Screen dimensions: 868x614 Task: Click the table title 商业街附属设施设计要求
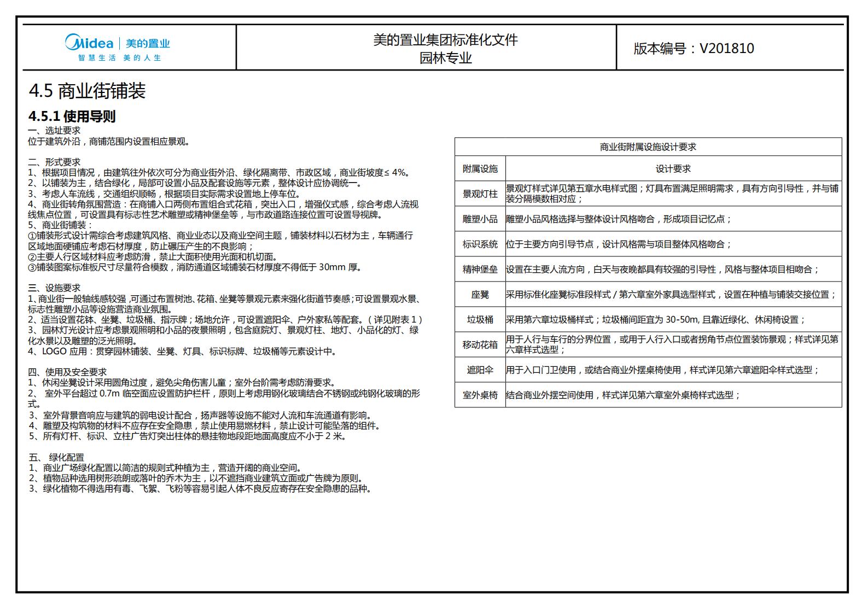coord(648,147)
